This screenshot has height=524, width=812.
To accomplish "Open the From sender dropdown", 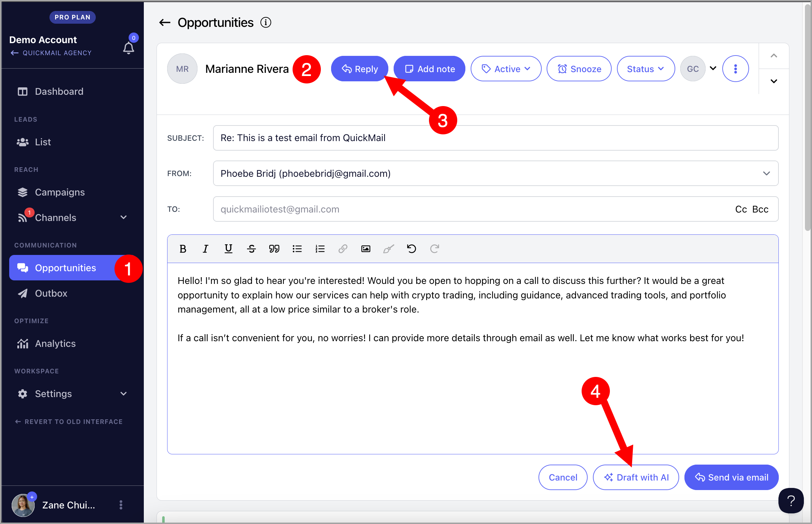I will pyautogui.click(x=496, y=173).
